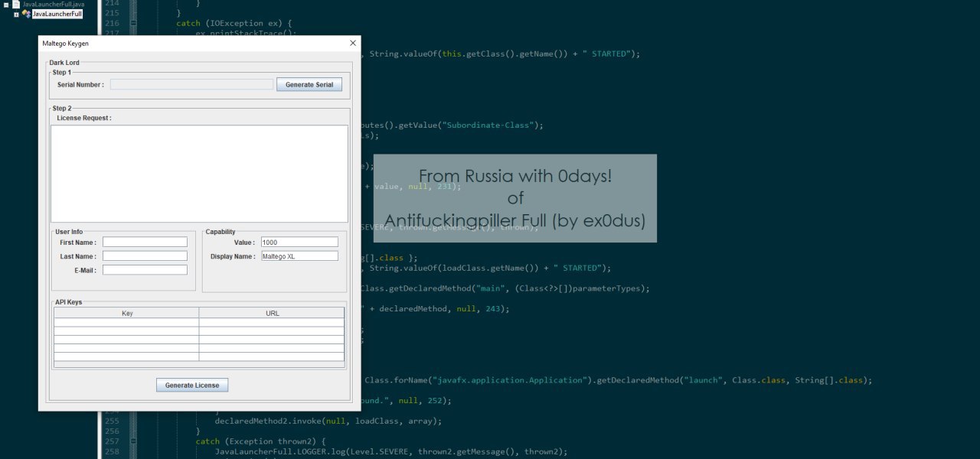This screenshot has width=980, height=459.
Task: Click line number 255 in code editor
Action: click(112, 421)
